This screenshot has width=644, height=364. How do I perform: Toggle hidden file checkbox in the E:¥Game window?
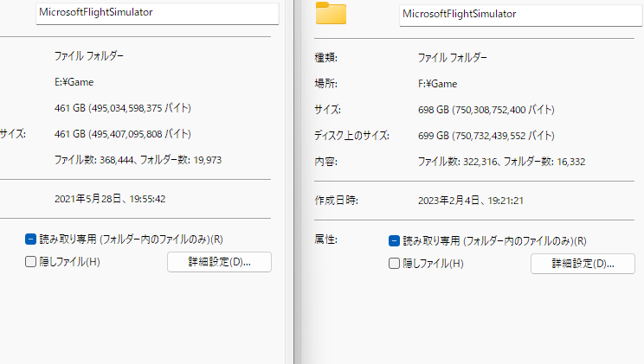pyautogui.click(x=31, y=262)
